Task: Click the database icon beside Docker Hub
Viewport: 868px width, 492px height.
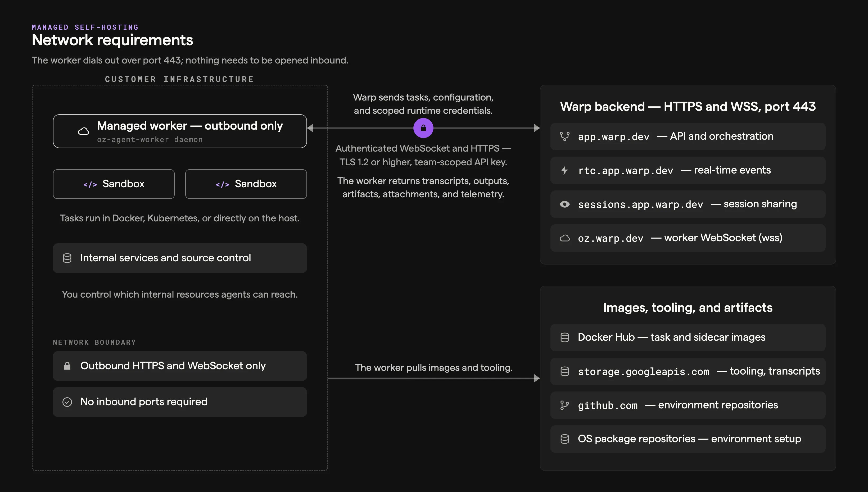Action: (565, 338)
